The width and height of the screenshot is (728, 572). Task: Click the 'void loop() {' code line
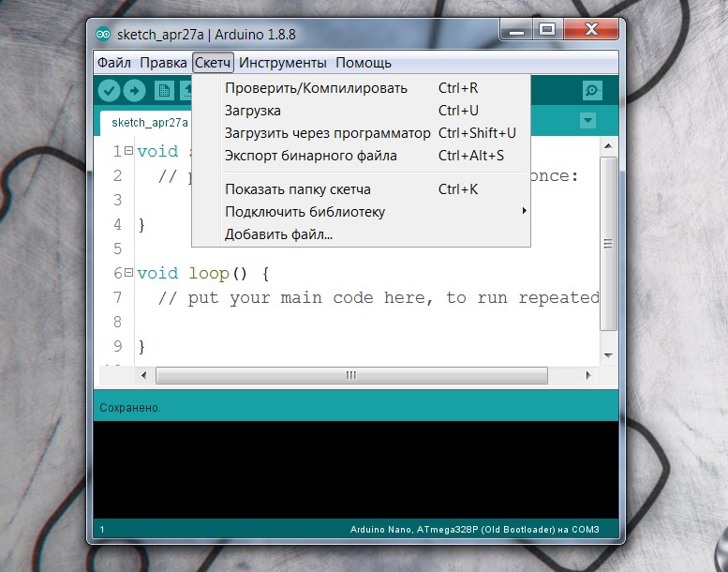point(203,273)
